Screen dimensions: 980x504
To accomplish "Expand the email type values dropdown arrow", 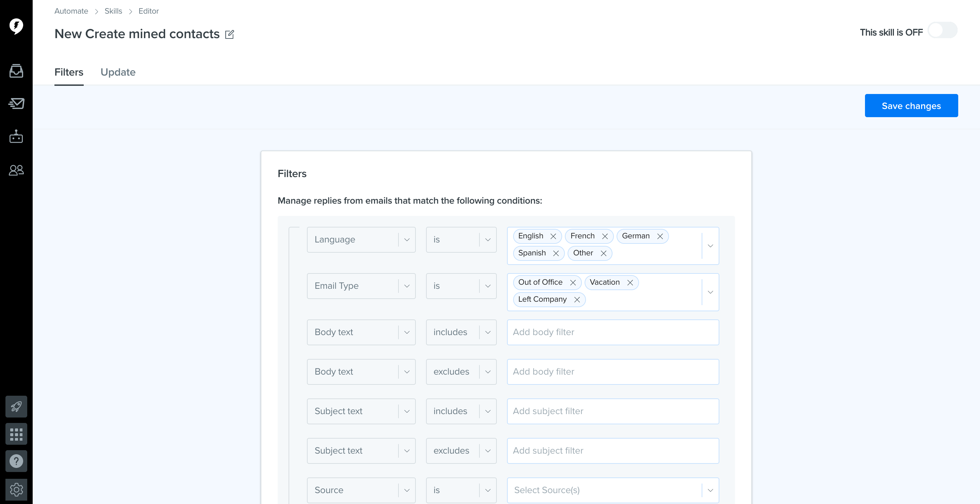I will click(710, 292).
